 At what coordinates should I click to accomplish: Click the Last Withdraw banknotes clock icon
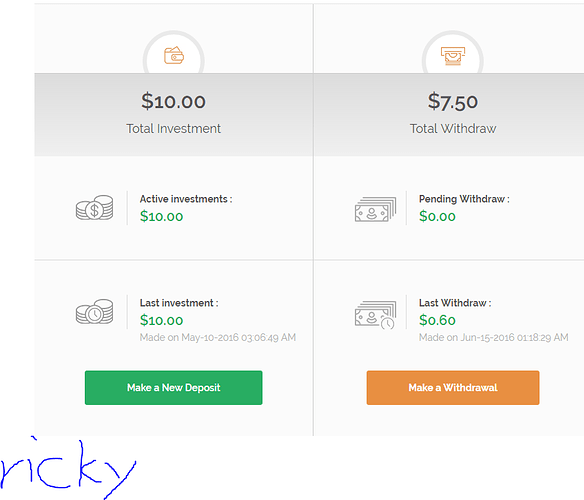pos(375,314)
